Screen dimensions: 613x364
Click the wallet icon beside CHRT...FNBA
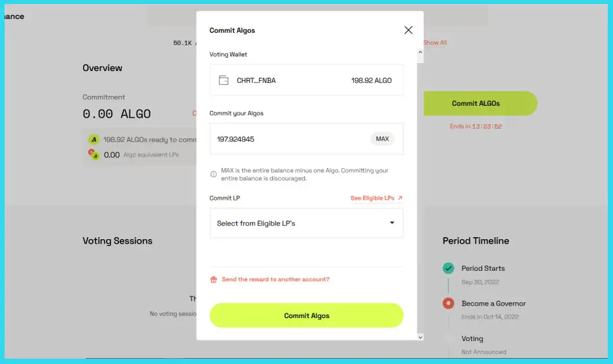coord(224,80)
